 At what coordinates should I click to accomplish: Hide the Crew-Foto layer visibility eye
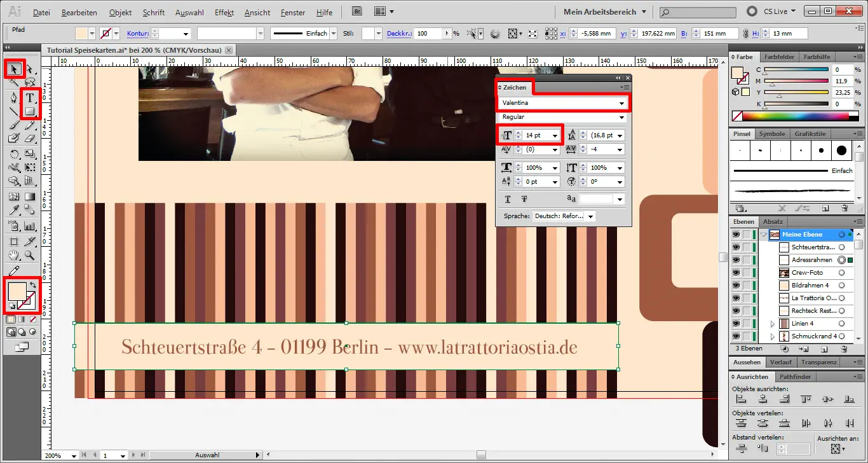coord(735,272)
